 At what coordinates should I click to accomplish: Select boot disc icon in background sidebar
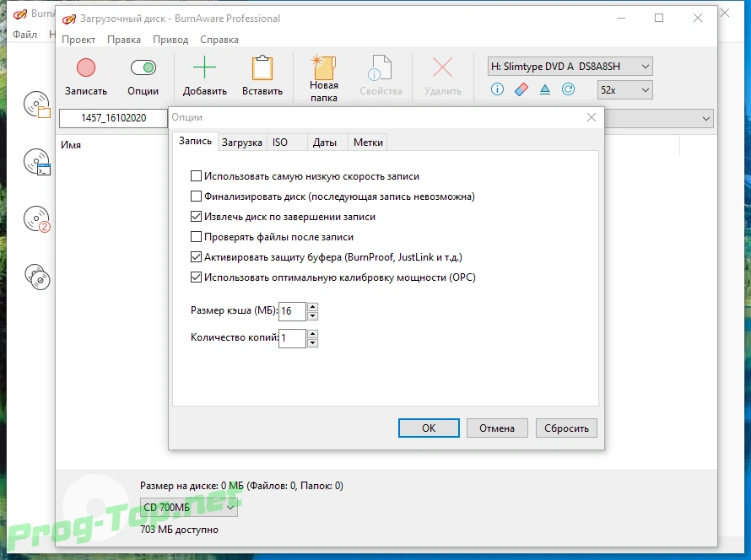(x=37, y=162)
